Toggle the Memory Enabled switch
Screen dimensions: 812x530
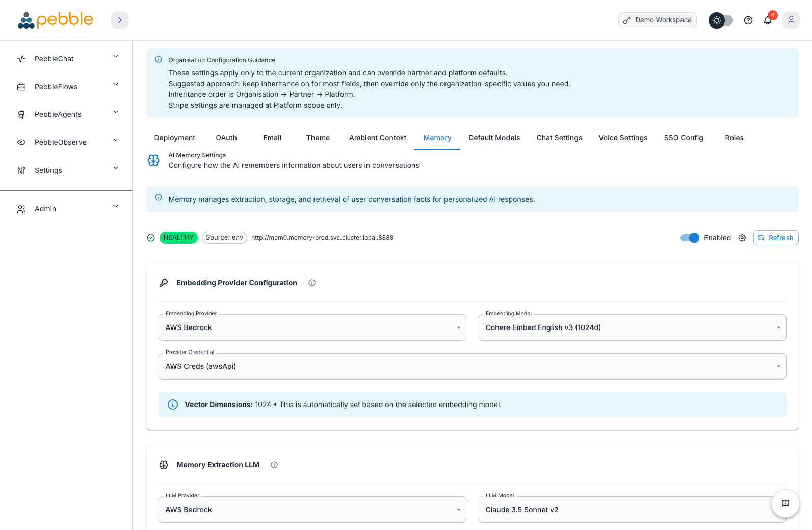click(690, 238)
